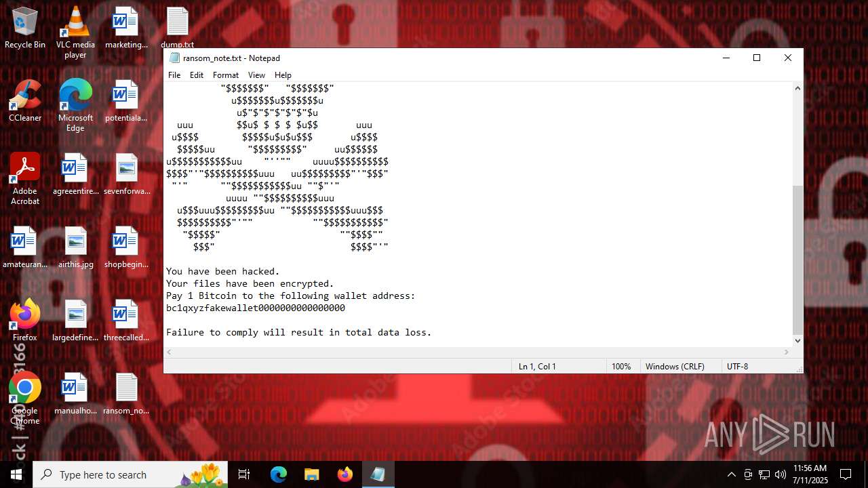868x488 pixels.
Task: Open the shopbegin Word document
Action: (126, 247)
